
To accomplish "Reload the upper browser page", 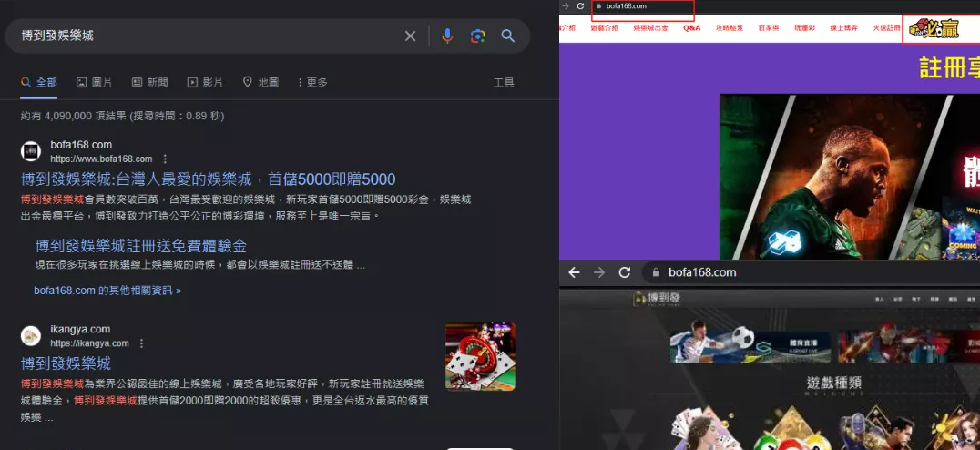I will pyautogui.click(x=579, y=6).
